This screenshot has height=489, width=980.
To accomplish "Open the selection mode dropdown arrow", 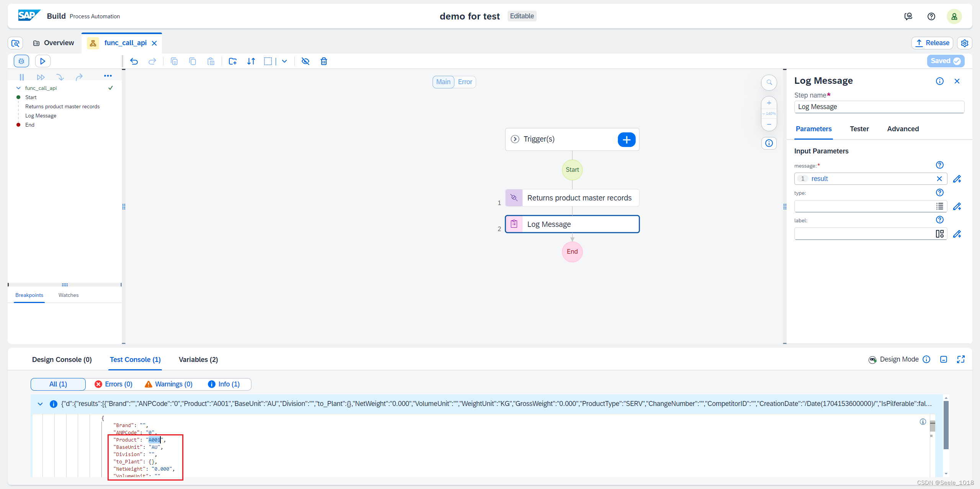I will pos(284,61).
